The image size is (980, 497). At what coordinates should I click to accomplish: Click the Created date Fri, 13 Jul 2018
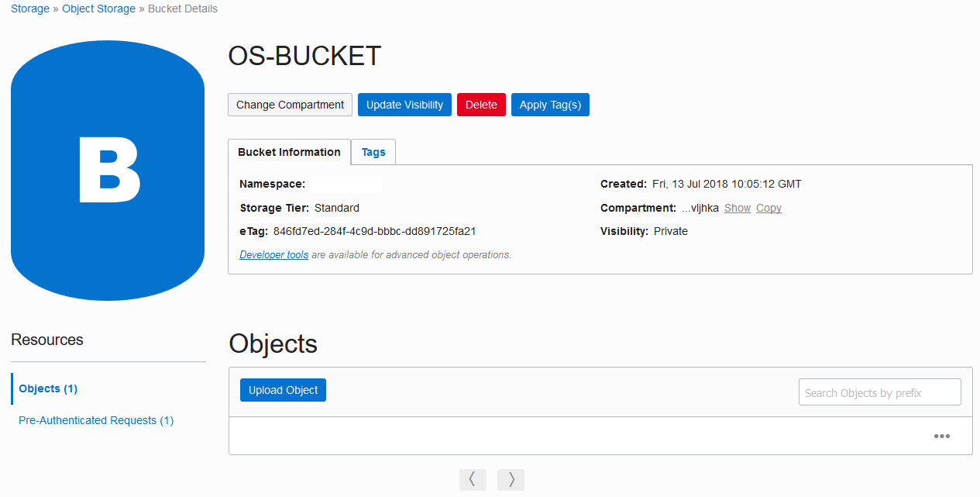(x=726, y=184)
